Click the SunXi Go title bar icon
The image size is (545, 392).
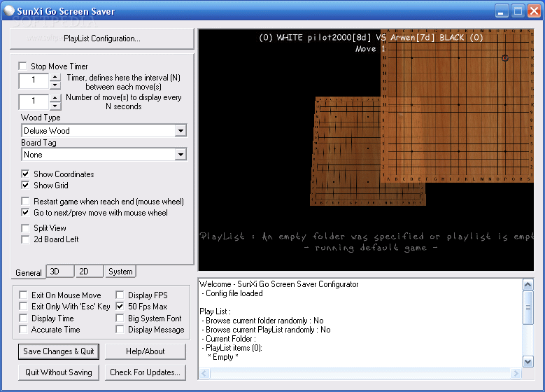coord(9,10)
